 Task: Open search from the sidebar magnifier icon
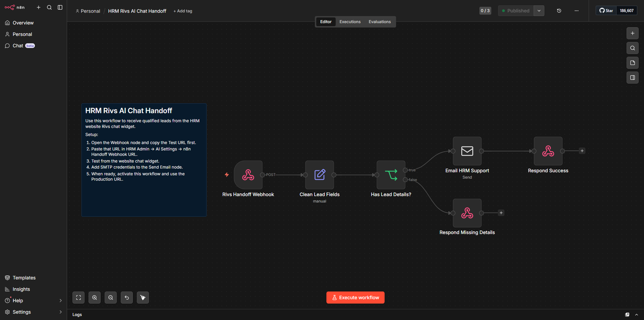coord(49,7)
